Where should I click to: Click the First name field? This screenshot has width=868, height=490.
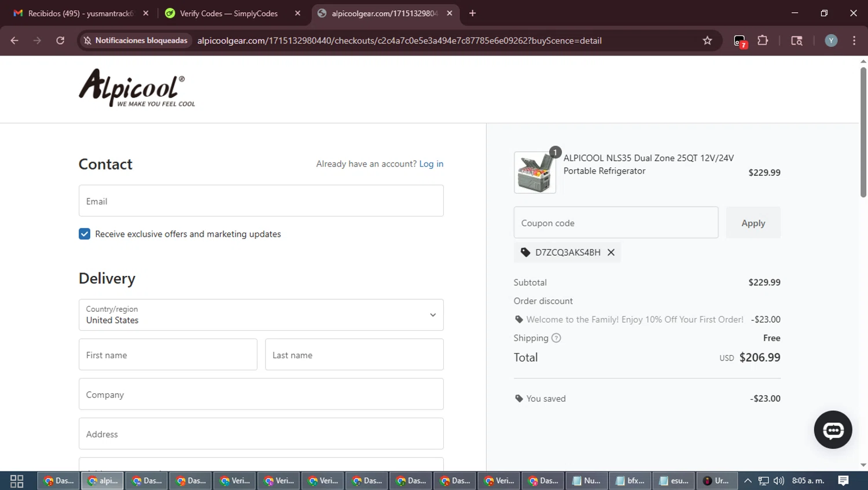point(168,355)
